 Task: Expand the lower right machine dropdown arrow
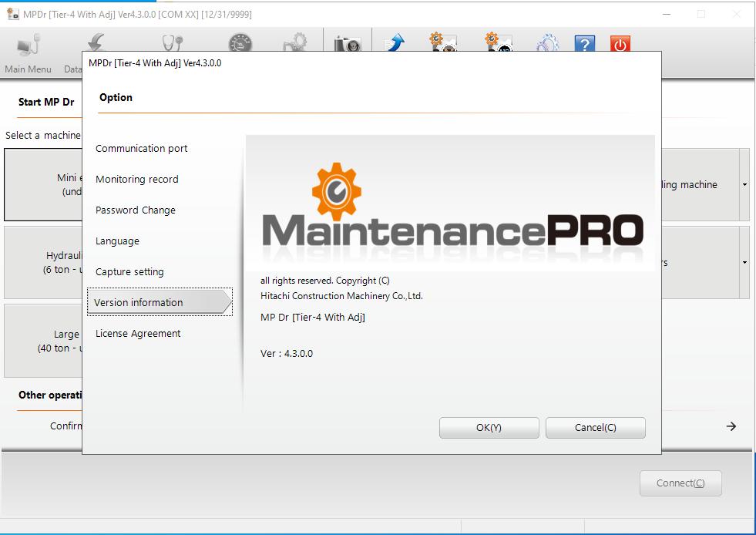pos(744,262)
